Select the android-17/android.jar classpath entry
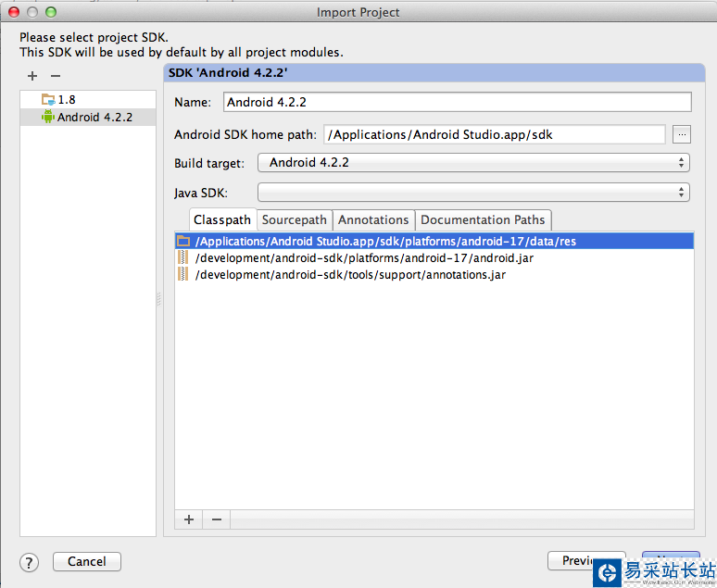 tap(434, 257)
